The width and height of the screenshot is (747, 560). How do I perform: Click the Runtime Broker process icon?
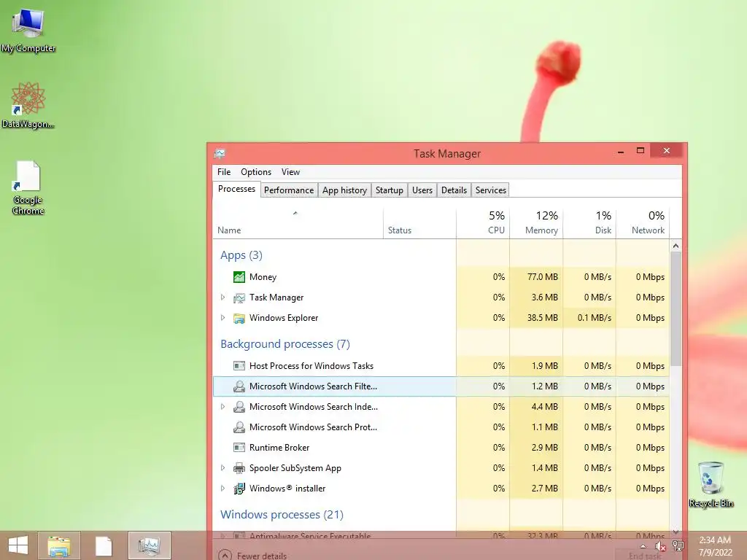tap(239, 448)
